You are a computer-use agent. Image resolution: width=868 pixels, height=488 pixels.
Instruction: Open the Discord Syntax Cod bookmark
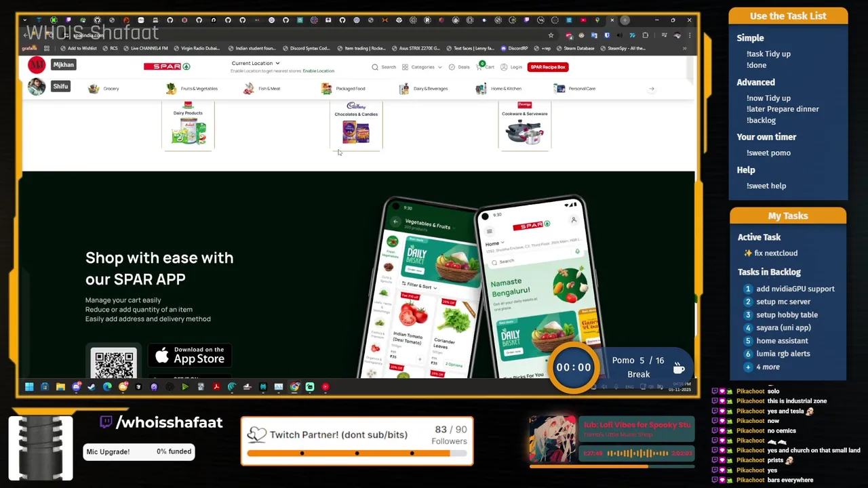[x=306, y=48]
